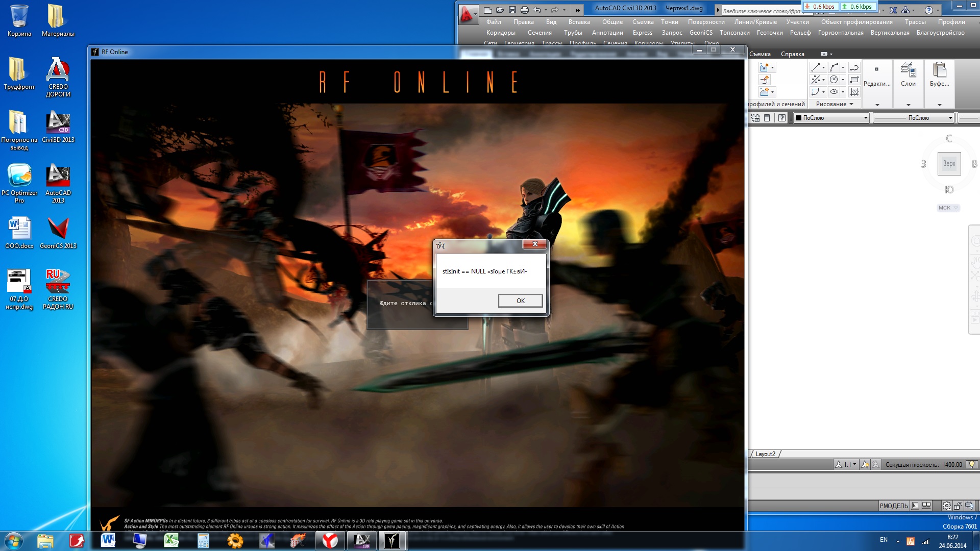This screenshot has height=551, width=980.
Task: Toggle annotation visibility icon next to scale
Action: tap(865, 464)
